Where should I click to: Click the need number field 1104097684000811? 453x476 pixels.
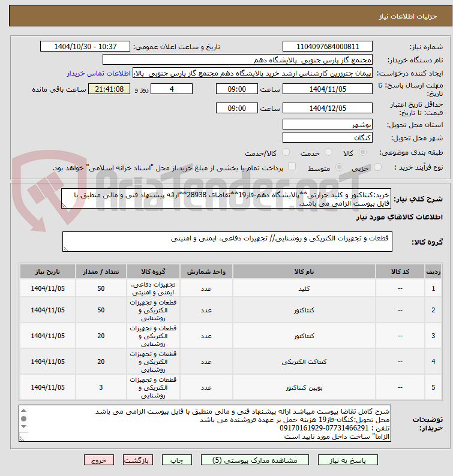[328, 46]
